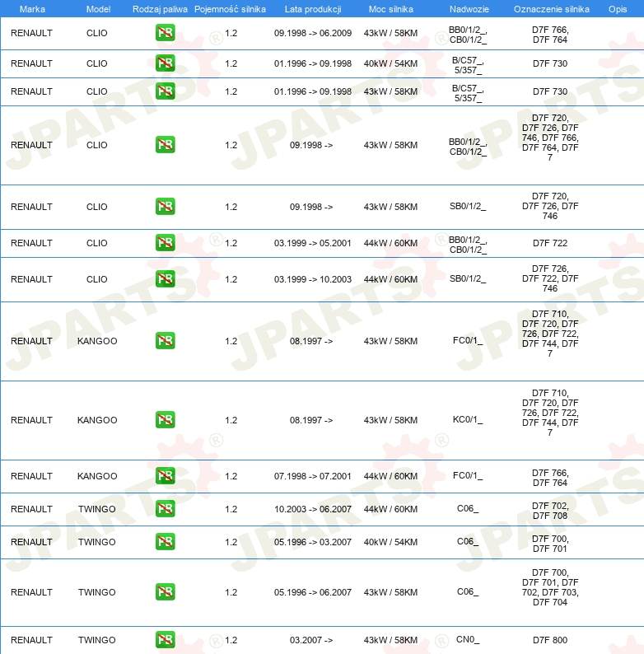Select the engine code D7F 722 cell
Image resolution: width=644 pixels, height=654 pixels.
pos(550,243)
